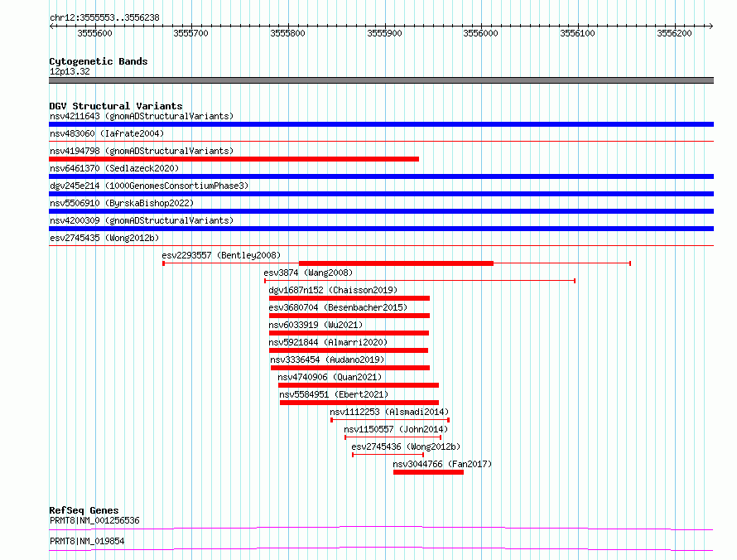Select the nsv3336454 red bar
737x560 pixels.
click(x=350, y=368)
